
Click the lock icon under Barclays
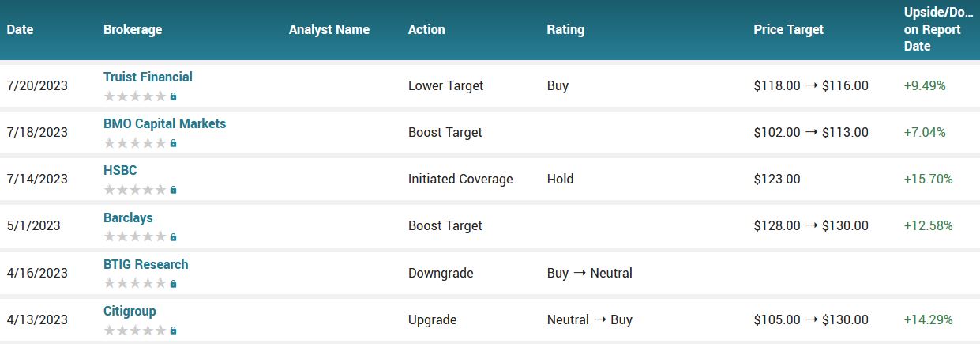coord(173,236)
